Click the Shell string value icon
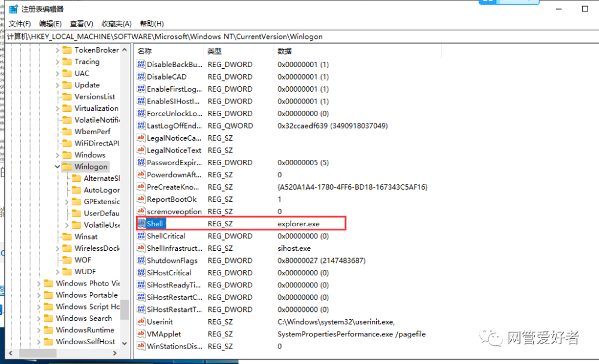The image size is (599, 364). 141,223
